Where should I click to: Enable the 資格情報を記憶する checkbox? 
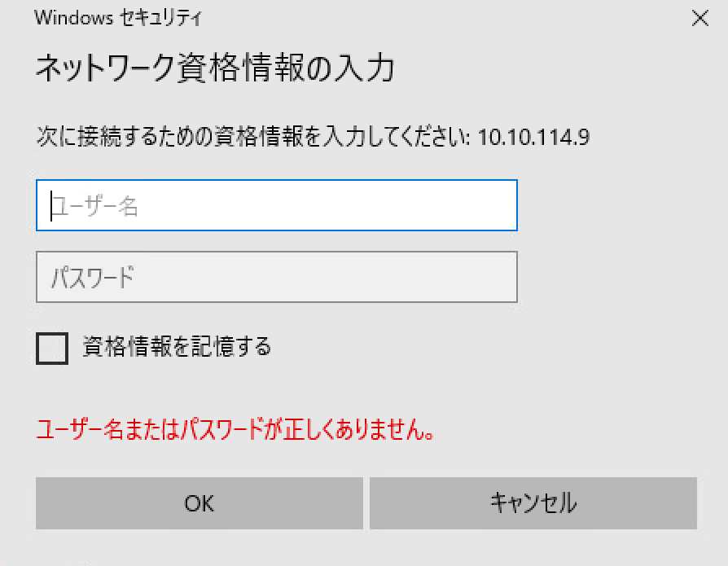point(52,349)
